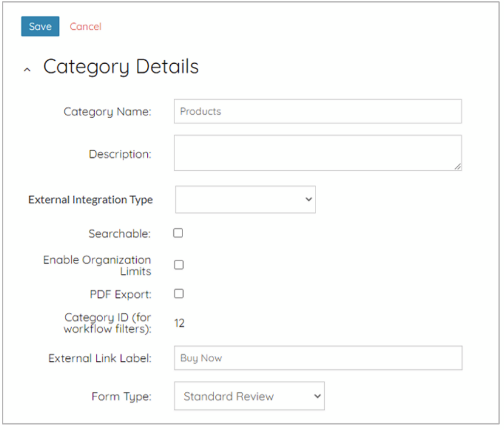The width and height of the screenshot is (504, 430).
Task: Click the Category Name label
Action: (x=107, y=112)
